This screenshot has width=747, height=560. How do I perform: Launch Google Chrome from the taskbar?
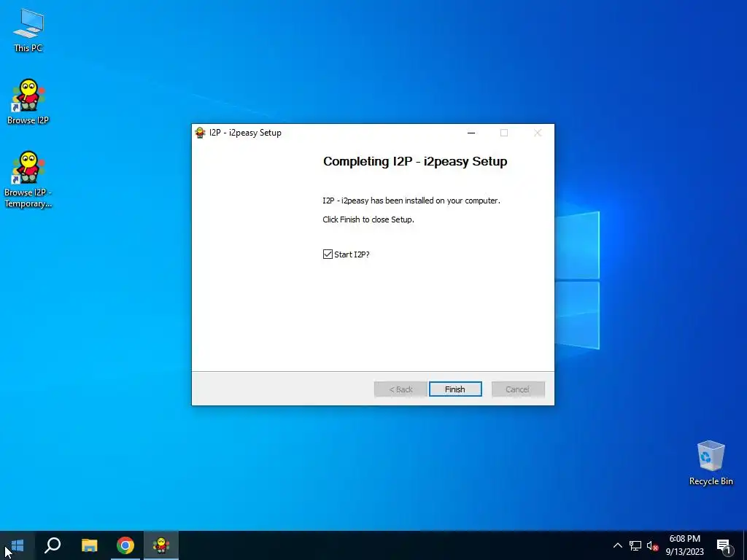125,545
